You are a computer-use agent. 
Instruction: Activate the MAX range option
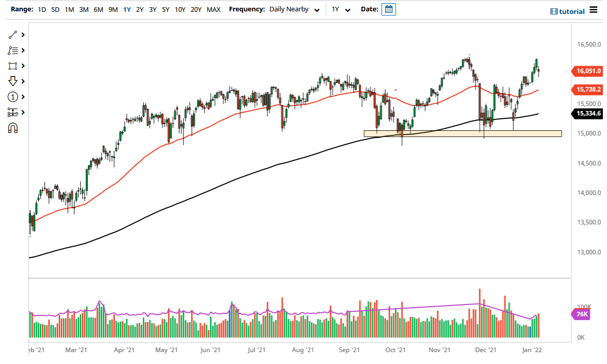coord(214,9)
